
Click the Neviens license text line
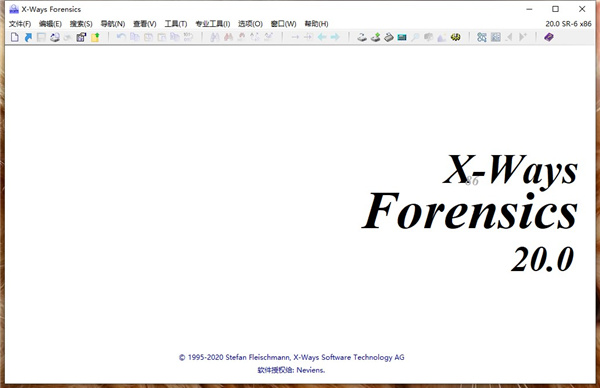[292, 370]
